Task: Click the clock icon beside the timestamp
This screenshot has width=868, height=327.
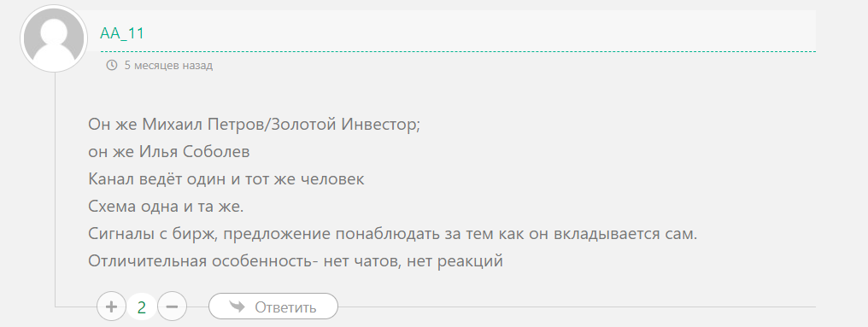Action: (112, 65)
